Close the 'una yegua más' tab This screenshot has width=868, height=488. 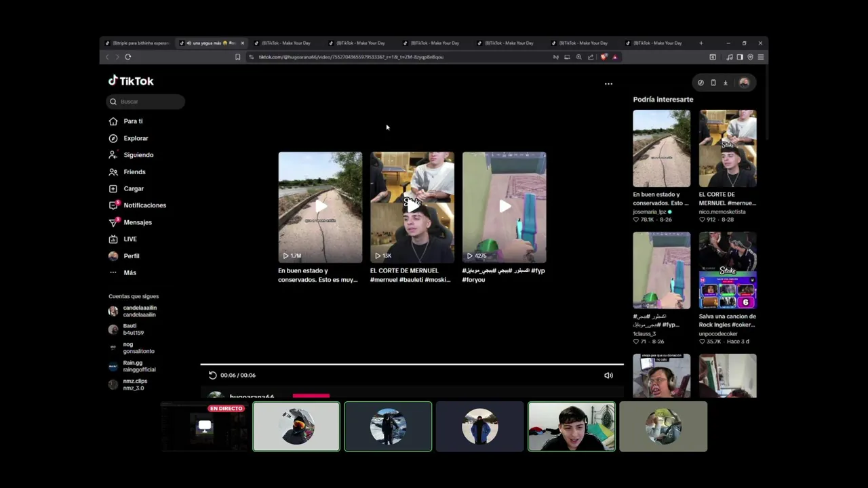point(242,43)
